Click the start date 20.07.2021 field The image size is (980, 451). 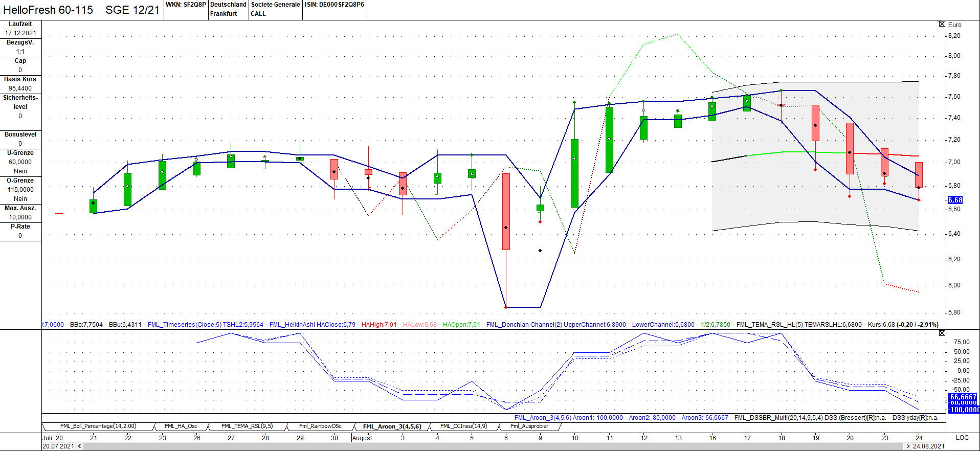58,446
